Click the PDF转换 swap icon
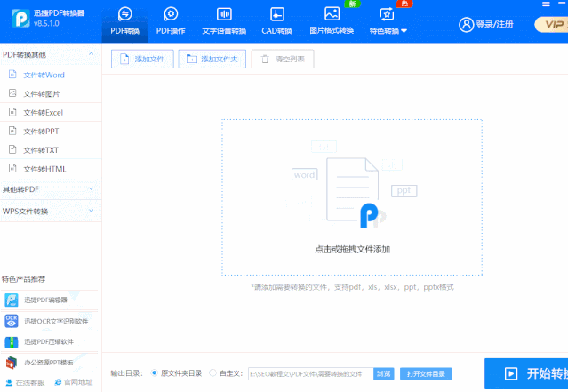Viewport: 568px width, 392px height. pyautogui.click(x=125, y=14)
